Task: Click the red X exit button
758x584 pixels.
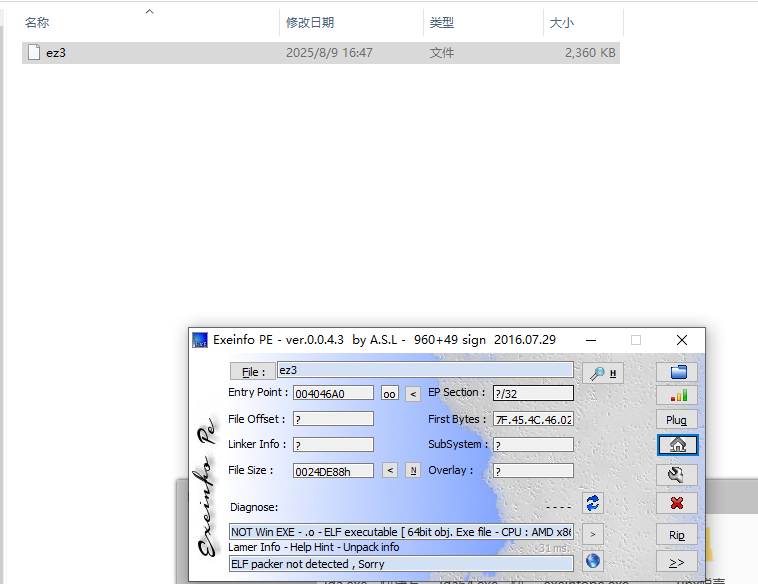Action: coord(677,503)
